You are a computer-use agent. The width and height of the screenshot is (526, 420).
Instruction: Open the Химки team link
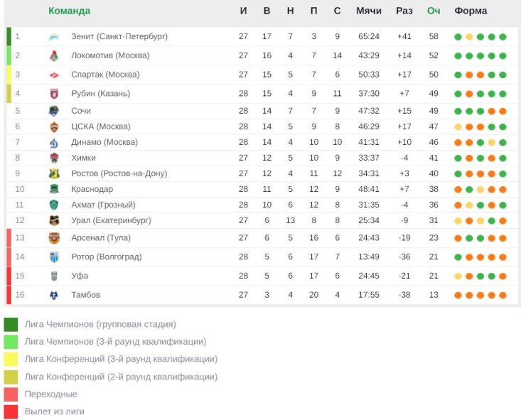(83, 158)
